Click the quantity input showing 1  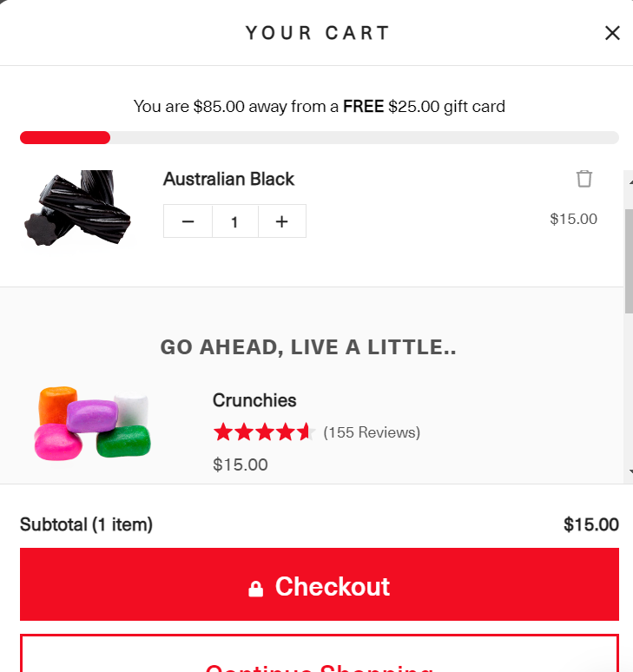coord(234,221)
